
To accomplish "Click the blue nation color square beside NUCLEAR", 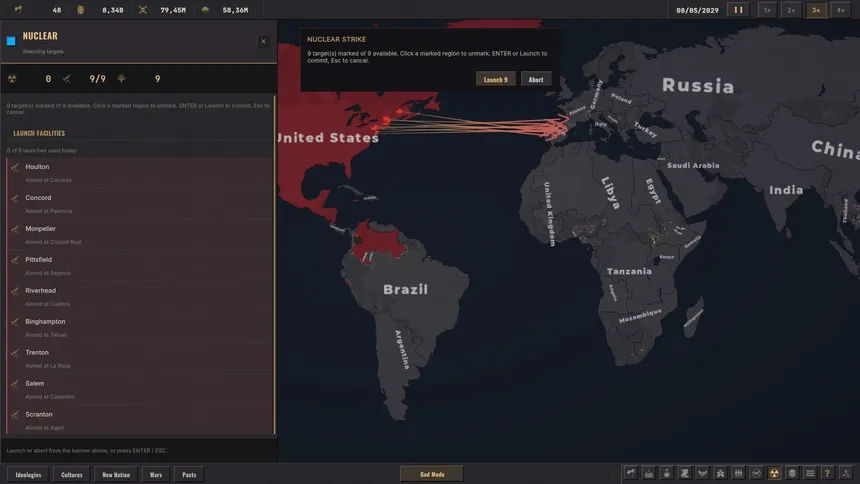I will [11, 41].
